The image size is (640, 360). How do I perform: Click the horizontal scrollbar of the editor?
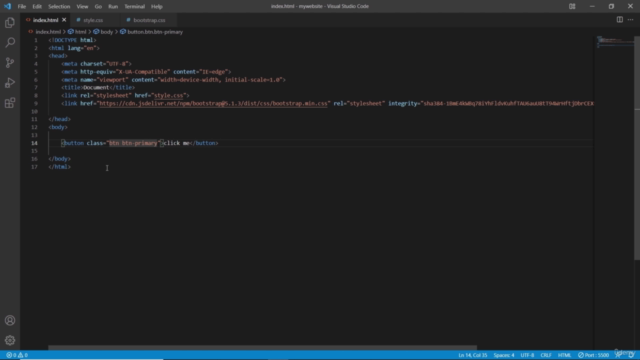tap(262, 348)
